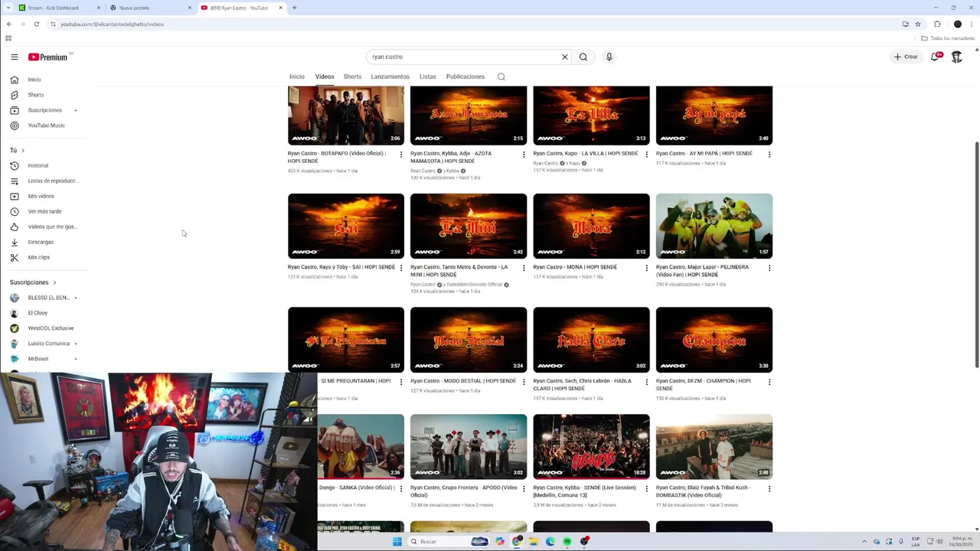The height and width of the screenshot is (551, 980).
Task: Expand the Suscripciones section chevron
Action: click(54, 282)
